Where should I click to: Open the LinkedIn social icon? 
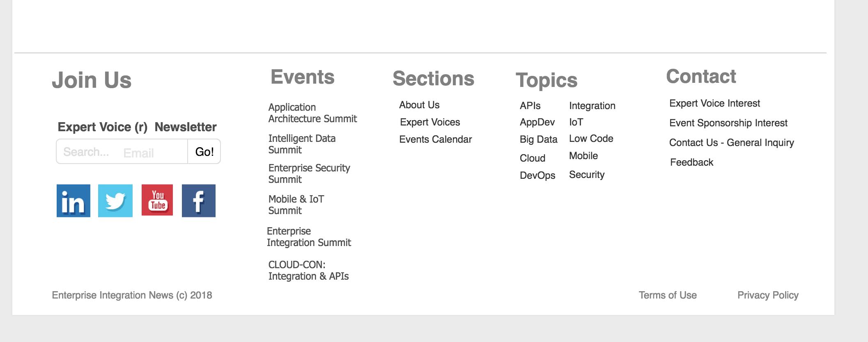tap(73, 201)
